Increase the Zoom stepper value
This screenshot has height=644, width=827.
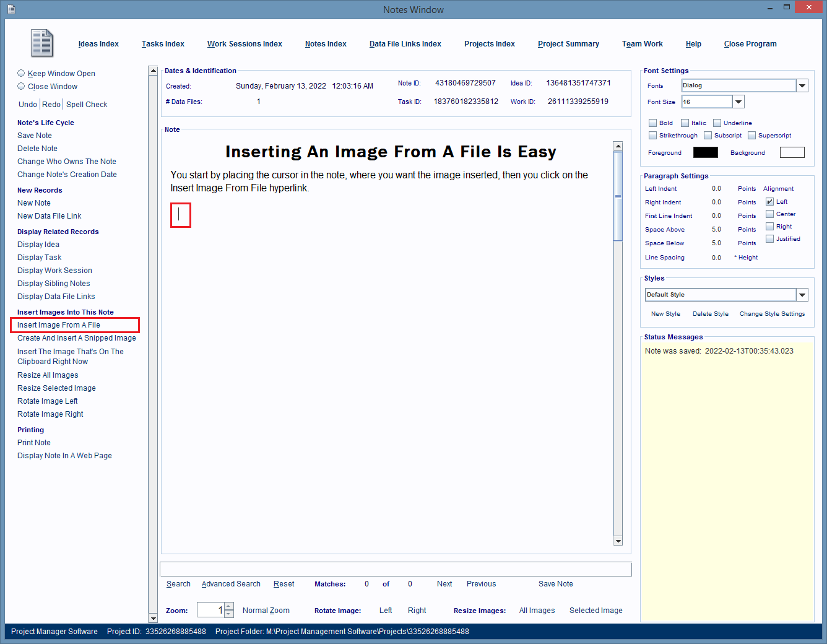click(229, 606)
